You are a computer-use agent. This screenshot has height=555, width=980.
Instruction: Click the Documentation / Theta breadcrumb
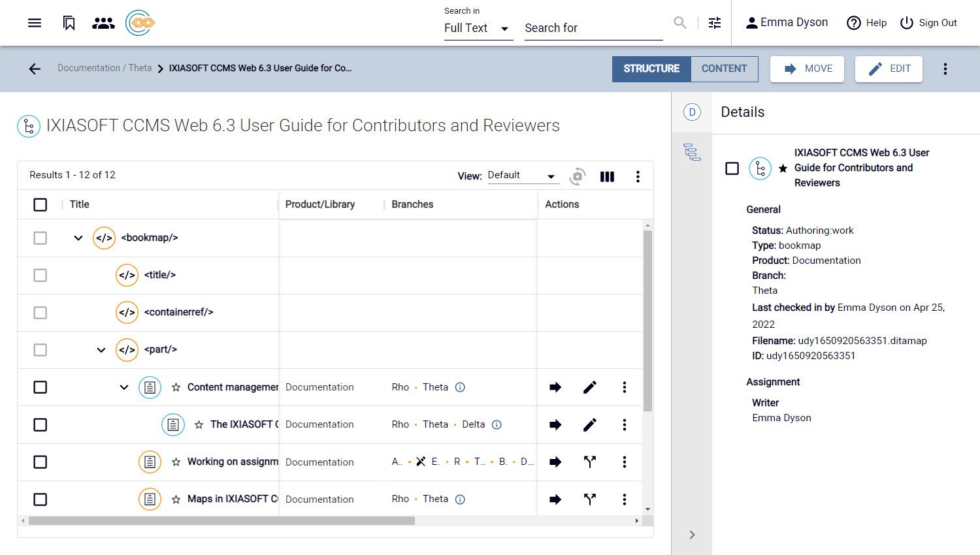click(x=105, y=68)
